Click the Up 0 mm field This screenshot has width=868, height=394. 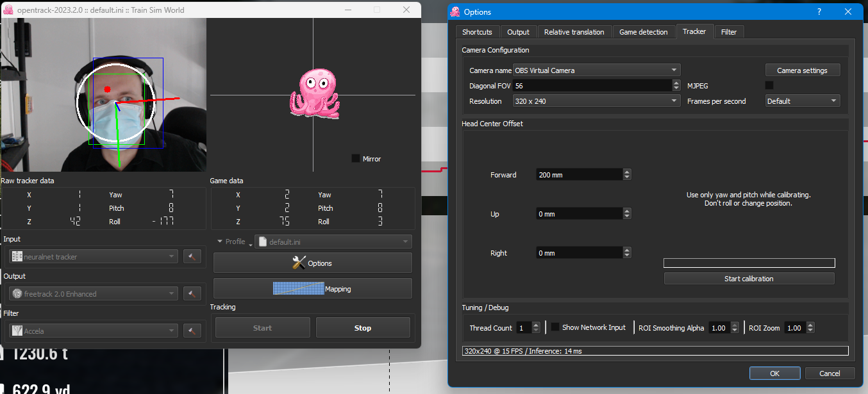[x=580, y=213]
